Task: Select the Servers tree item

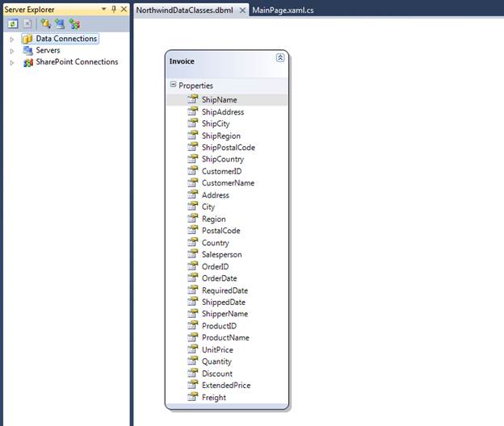Action: (x=48, y=50)
